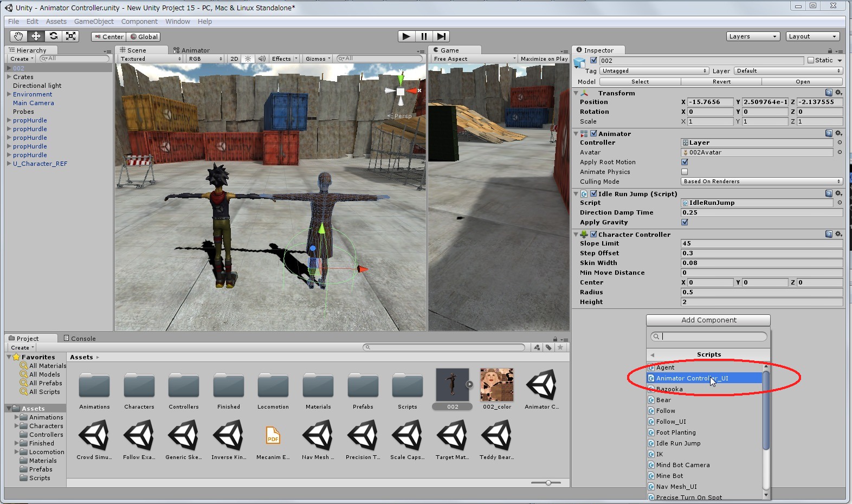Click the Add Component button
This screenshot has height=504, width=852.
tap(708, 320)
